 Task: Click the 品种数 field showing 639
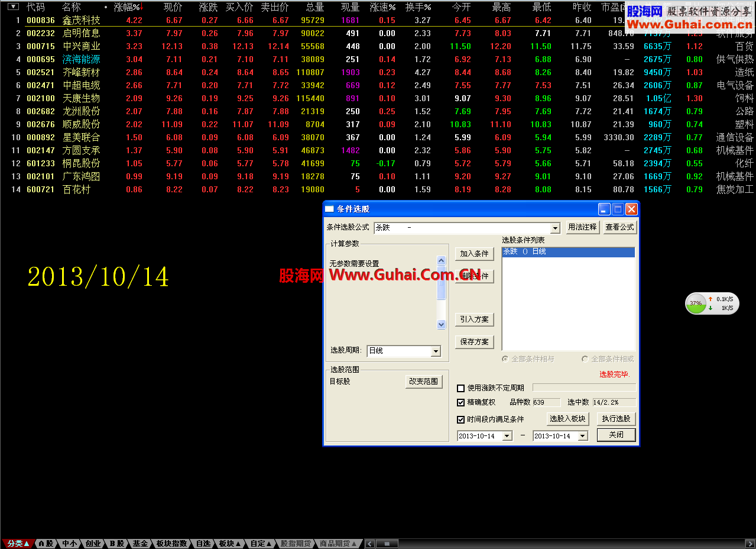546,402
